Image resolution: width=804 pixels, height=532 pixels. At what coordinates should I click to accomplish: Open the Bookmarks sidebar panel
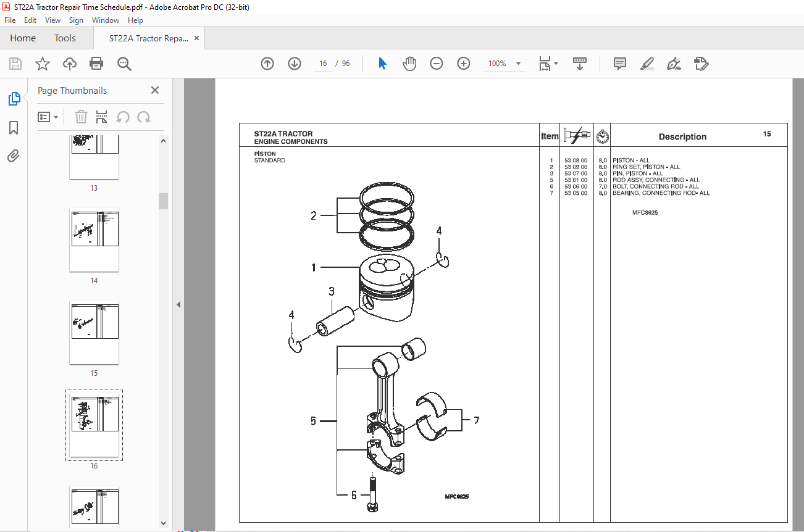(14, 128)
